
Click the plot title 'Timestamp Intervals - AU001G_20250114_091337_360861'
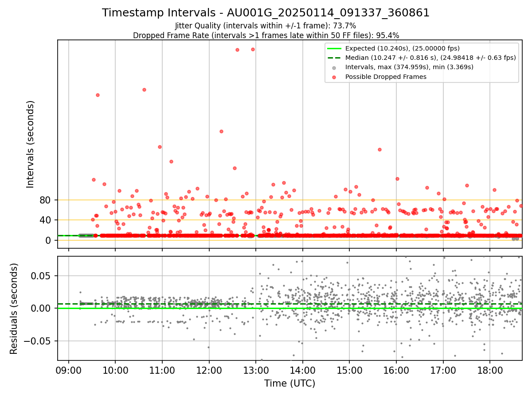266,13
